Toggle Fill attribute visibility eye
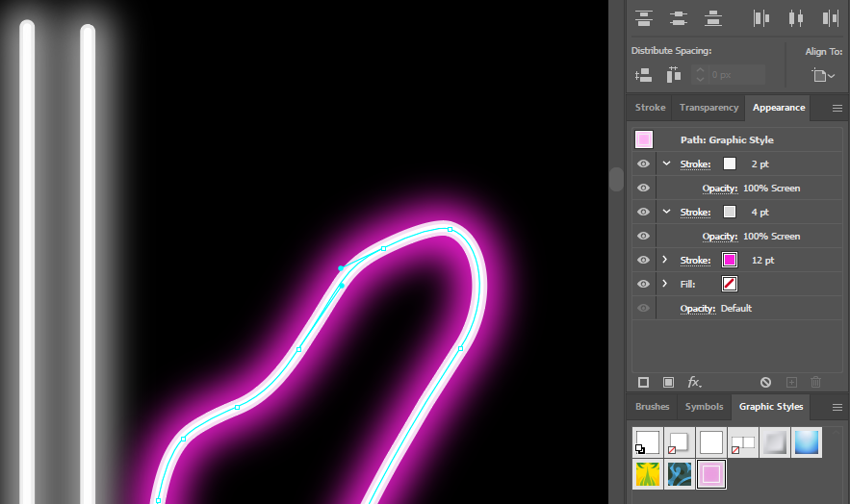Image resolution: width=850 pixels, height=504 pixels. coord(643,284)
